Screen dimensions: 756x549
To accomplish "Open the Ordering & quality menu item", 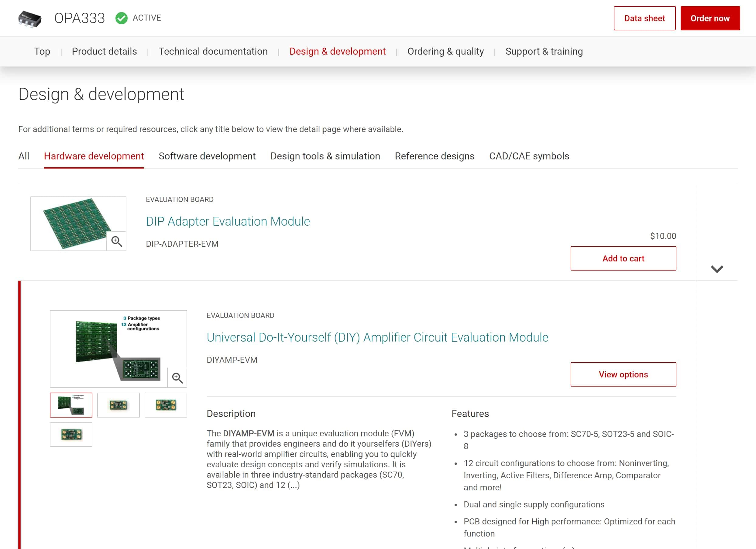I will coord(446,51).
